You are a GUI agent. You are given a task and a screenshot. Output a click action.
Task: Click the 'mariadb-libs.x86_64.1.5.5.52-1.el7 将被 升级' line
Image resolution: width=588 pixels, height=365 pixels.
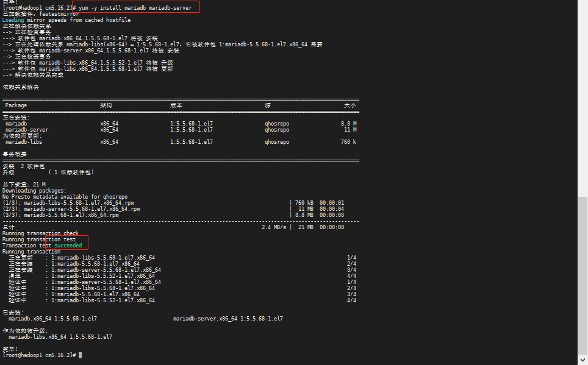(x=88, y=63)
